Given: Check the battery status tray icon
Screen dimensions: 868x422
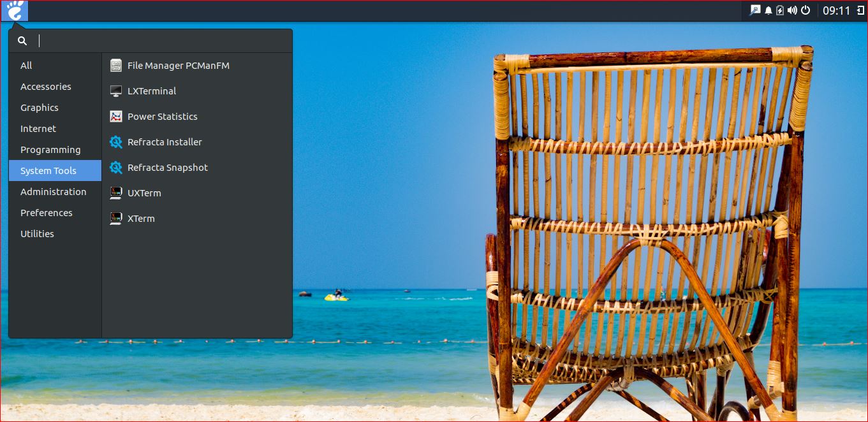Looking at the screenshot, I should pyautogui.click(x=779, y=10).
